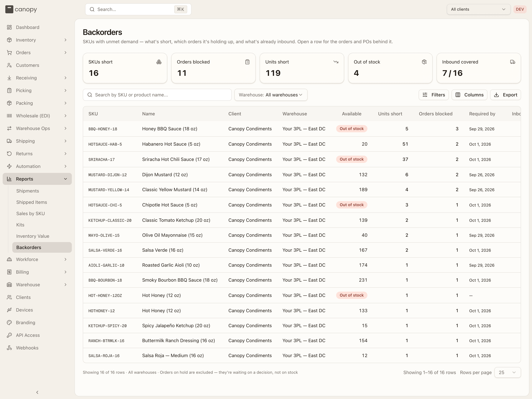Click the Canopy logo icon
This screenshot has width=532, height=399.
pyautogui.click(x=9, y=9)
